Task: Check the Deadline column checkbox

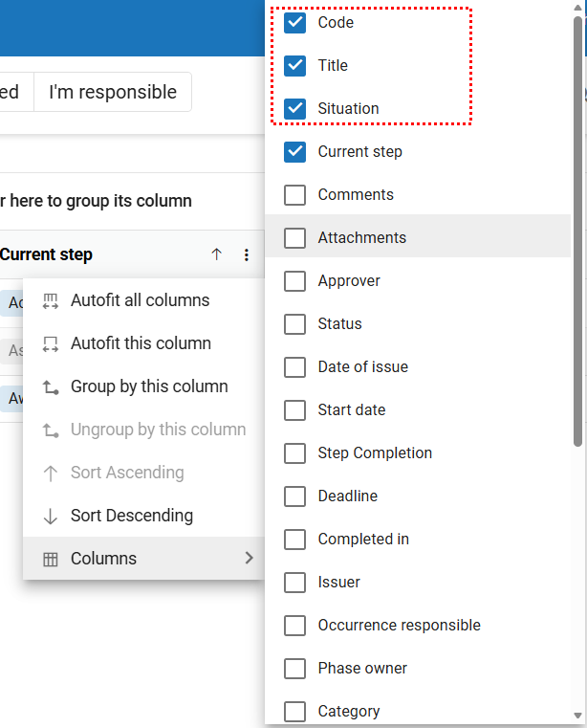Action: click(x=295, y=496)
